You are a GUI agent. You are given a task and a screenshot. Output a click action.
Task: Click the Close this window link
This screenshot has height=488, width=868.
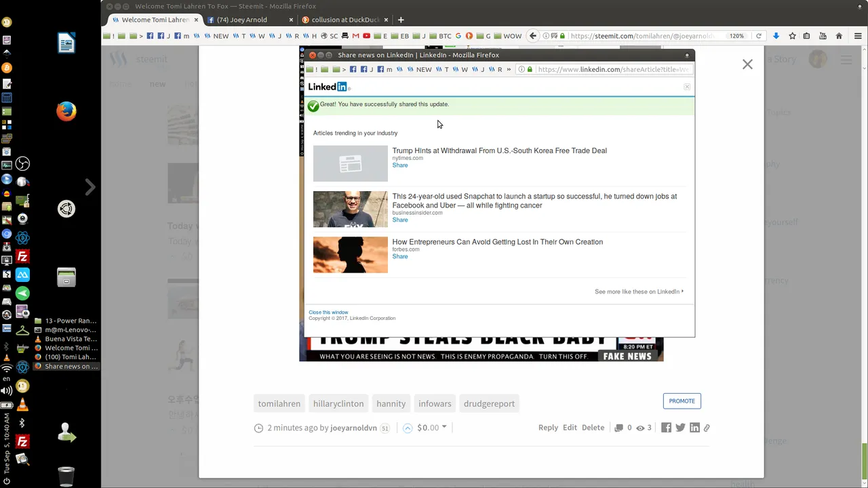328,312
